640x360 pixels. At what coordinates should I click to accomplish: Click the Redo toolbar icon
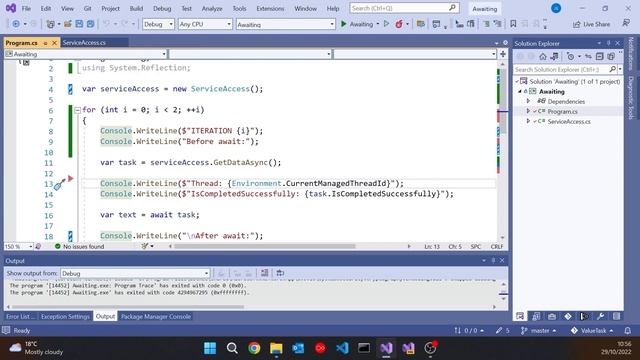pyautogui.click(x=124, y=24)
